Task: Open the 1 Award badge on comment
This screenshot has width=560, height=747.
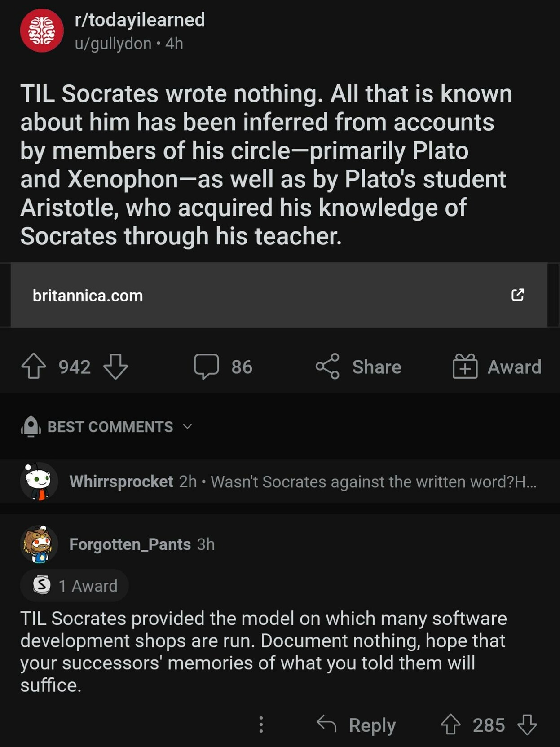Action: click(x=75, y=585)
